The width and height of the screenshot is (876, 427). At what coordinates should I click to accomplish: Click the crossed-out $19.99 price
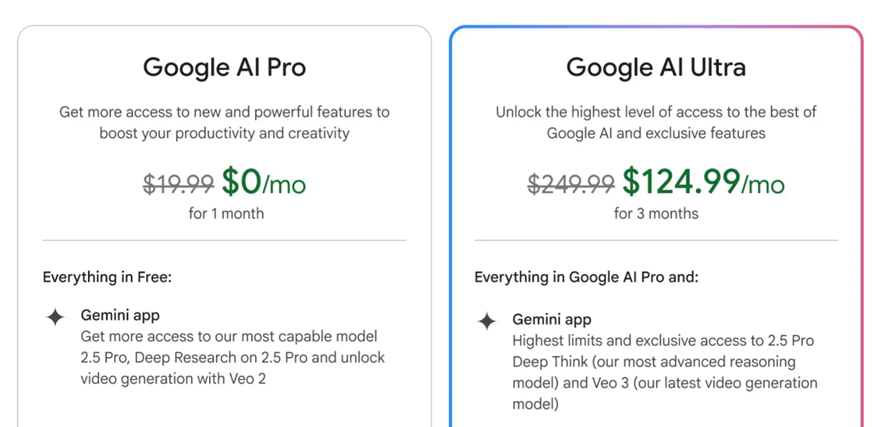[x=178, y=183]
